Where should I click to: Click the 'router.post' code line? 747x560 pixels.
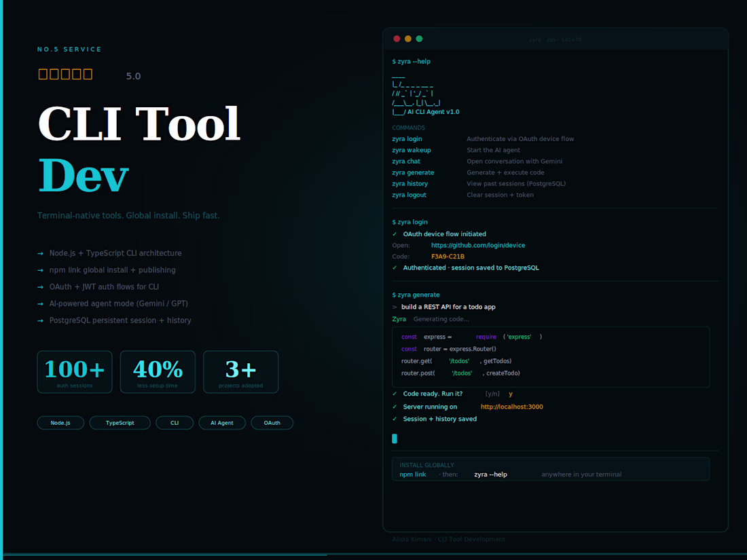460,373
